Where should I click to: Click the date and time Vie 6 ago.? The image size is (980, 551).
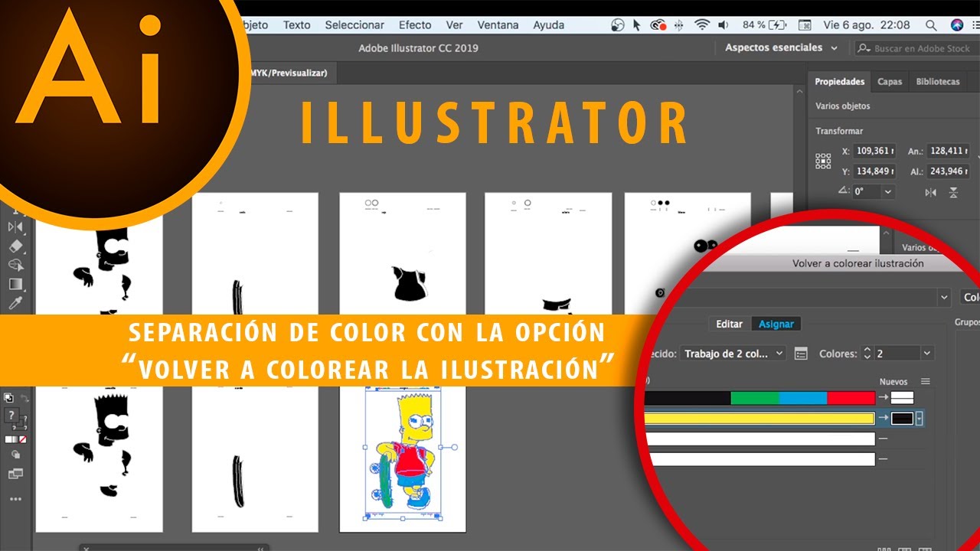868,25
